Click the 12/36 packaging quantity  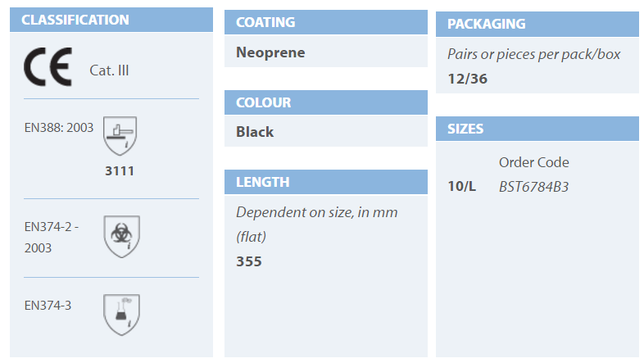click(x=467, y=79)
